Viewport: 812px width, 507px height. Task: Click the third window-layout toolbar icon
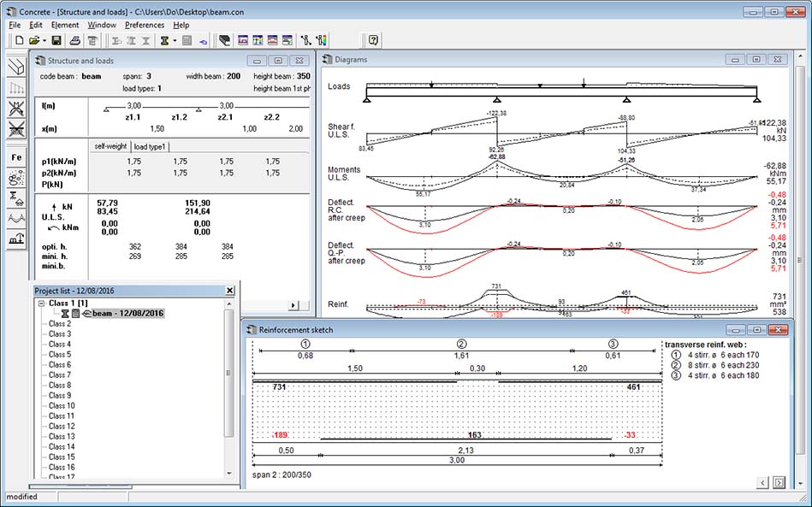point(272,40)
